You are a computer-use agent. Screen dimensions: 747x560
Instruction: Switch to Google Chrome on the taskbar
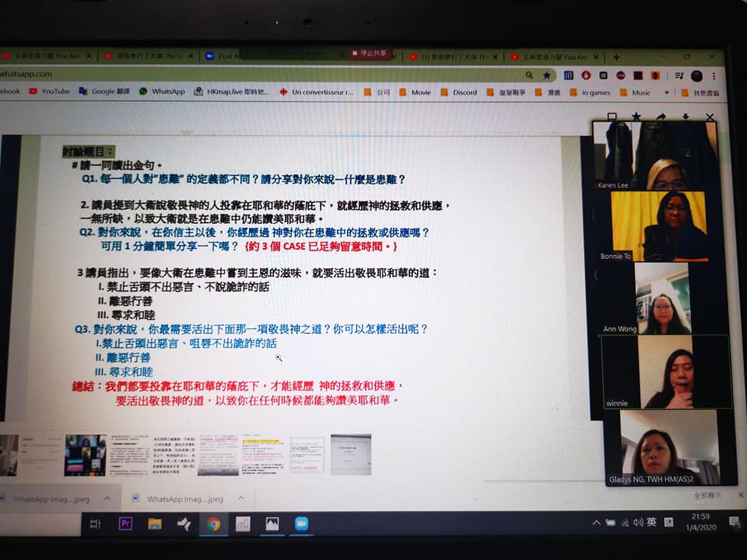click(x=214, y=524)
